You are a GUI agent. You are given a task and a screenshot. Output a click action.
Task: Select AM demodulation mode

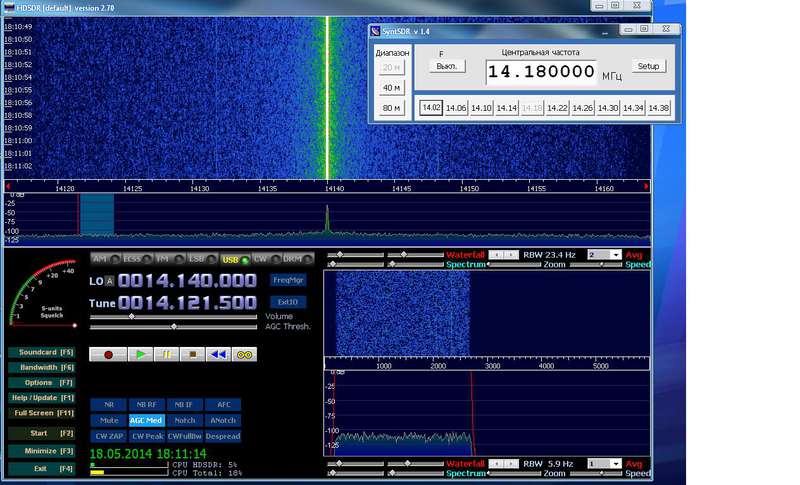(106, 259)
